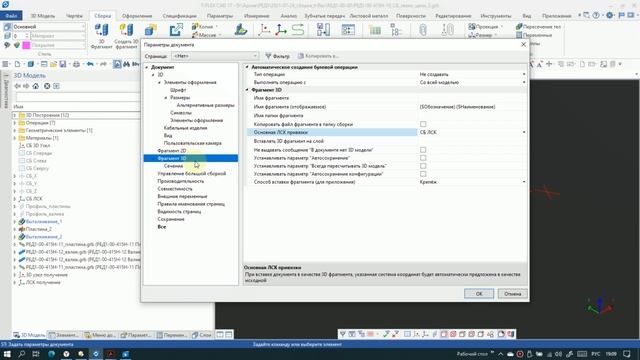Click the Переменные ribbon icon

coord(534,35)
